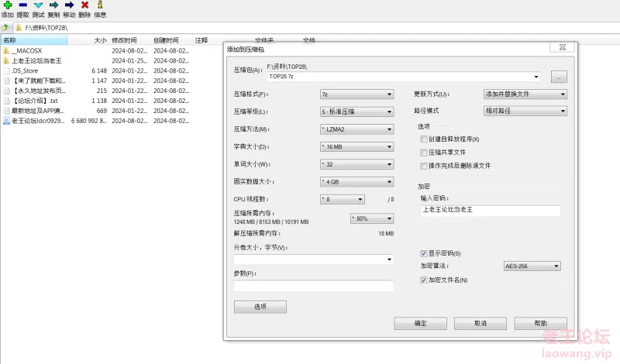This screenshot has height=364, width=620.
Task: Click the browse button beside archive name
Action: 560,77
